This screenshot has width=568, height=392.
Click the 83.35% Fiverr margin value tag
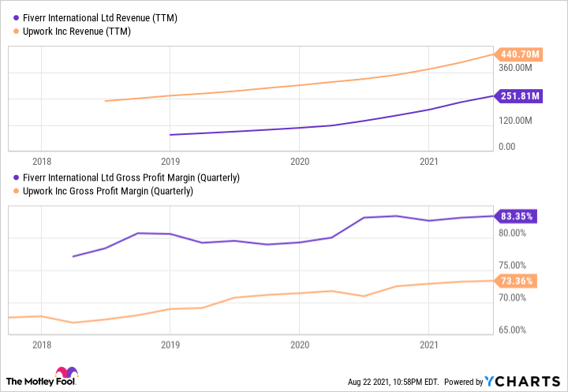pyautogui.click(x=517, y=216)
